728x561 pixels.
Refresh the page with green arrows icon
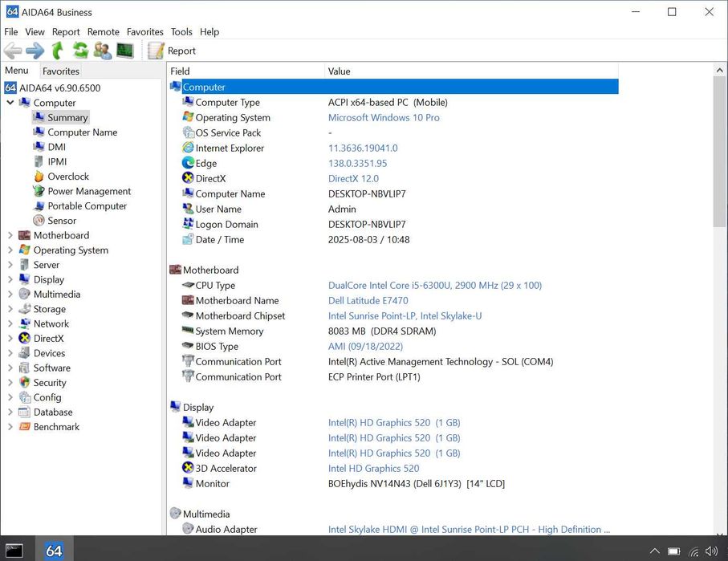pos(80,50)
